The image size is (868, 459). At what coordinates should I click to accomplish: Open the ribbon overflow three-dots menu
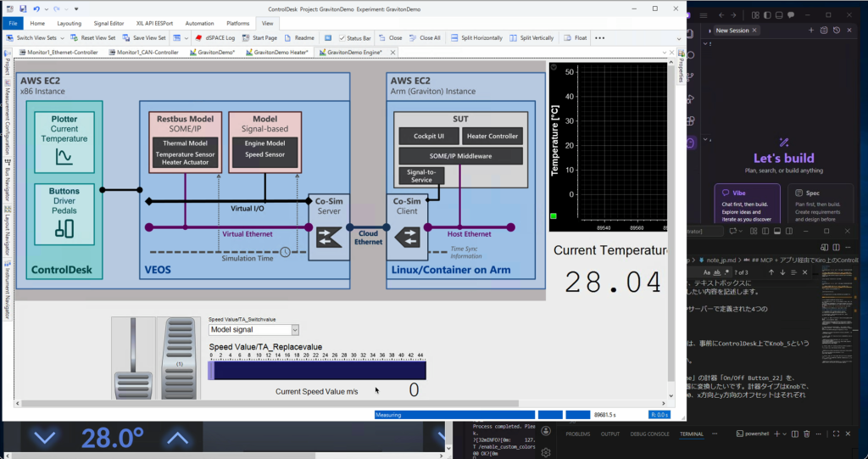coord(599,38)
